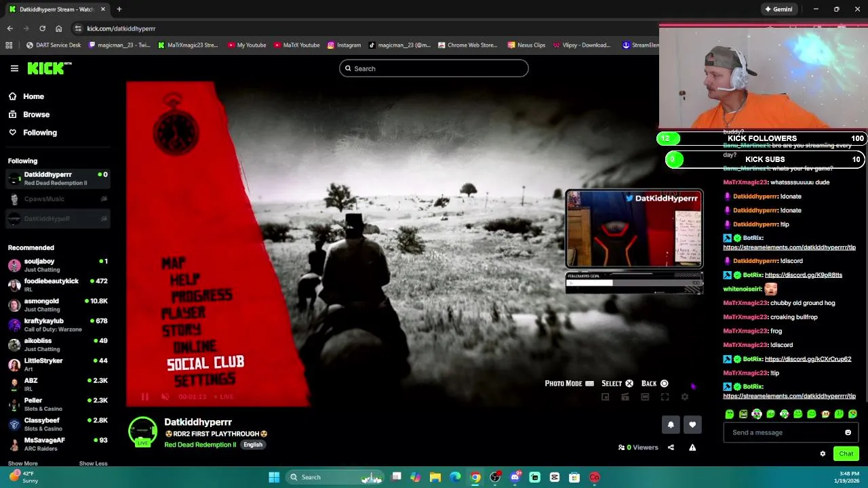868x488 pixels.
Task: Collapse recommended list with Show Less
Action: pos(93,464)
